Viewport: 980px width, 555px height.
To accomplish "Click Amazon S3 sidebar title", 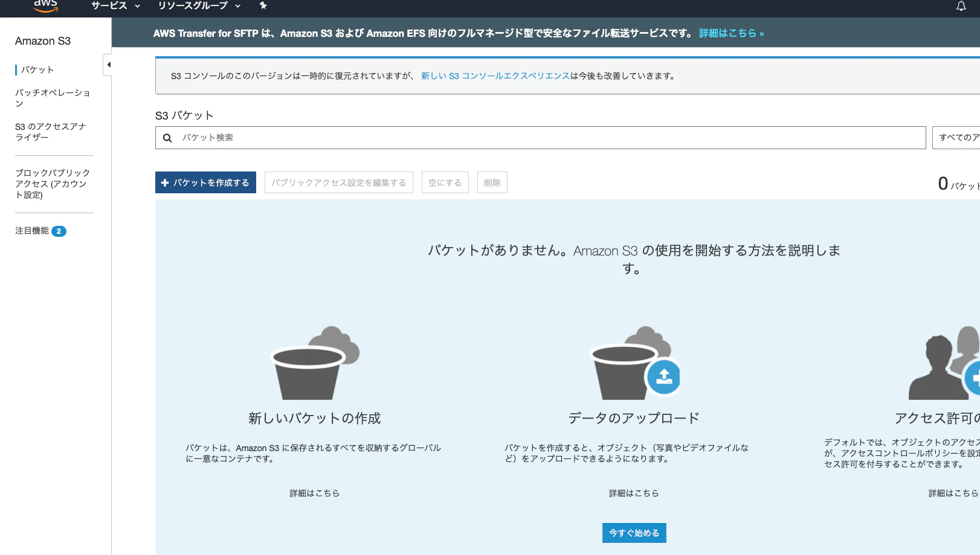I will click(x=43, y=41).
